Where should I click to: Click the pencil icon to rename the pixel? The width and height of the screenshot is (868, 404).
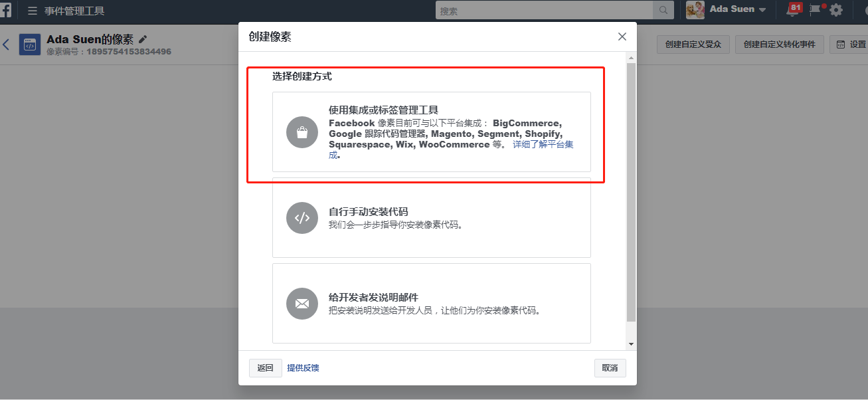click(143, 39)
